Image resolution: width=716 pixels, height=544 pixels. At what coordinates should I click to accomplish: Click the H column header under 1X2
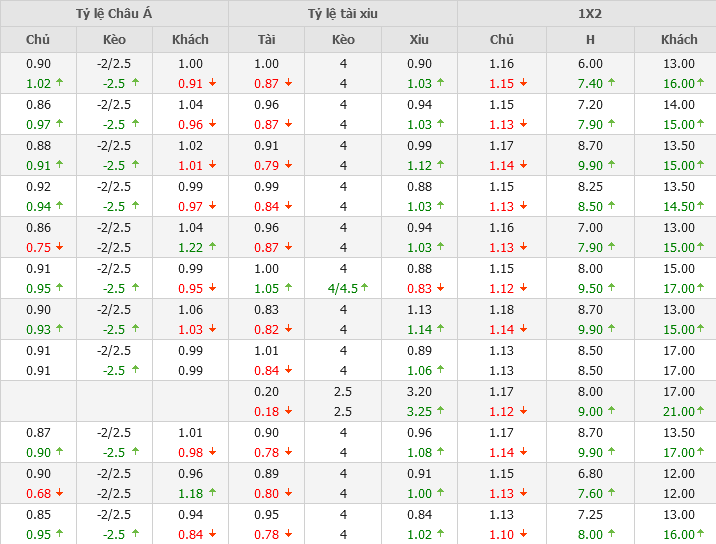click(x=590, y=40)
